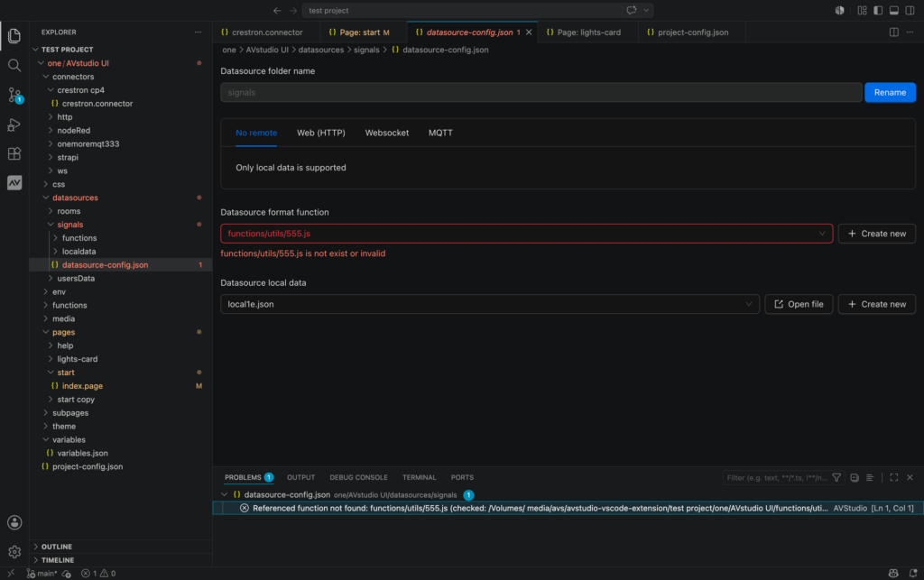Open the project-config.json editor tab

(x=692, y=32)
